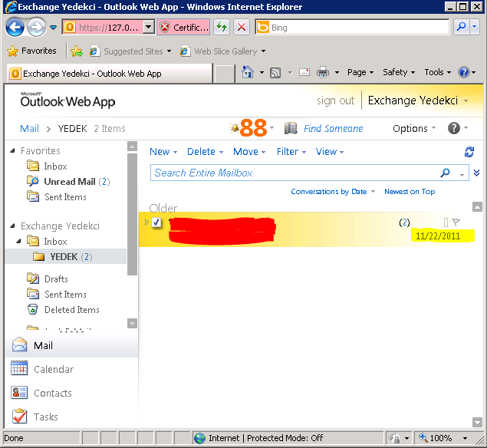Open the Page menu in the IE command bar

(360, 72)
